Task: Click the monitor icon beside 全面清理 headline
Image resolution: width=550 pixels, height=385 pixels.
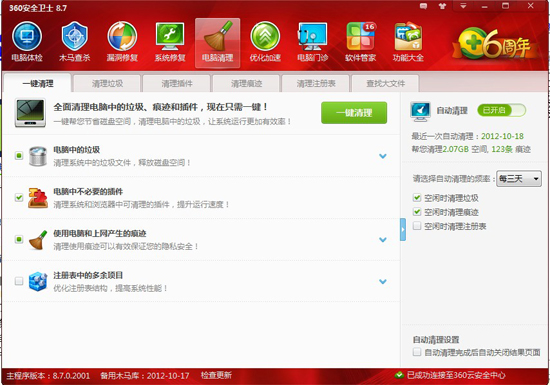Action: click(x=31, y=113)
